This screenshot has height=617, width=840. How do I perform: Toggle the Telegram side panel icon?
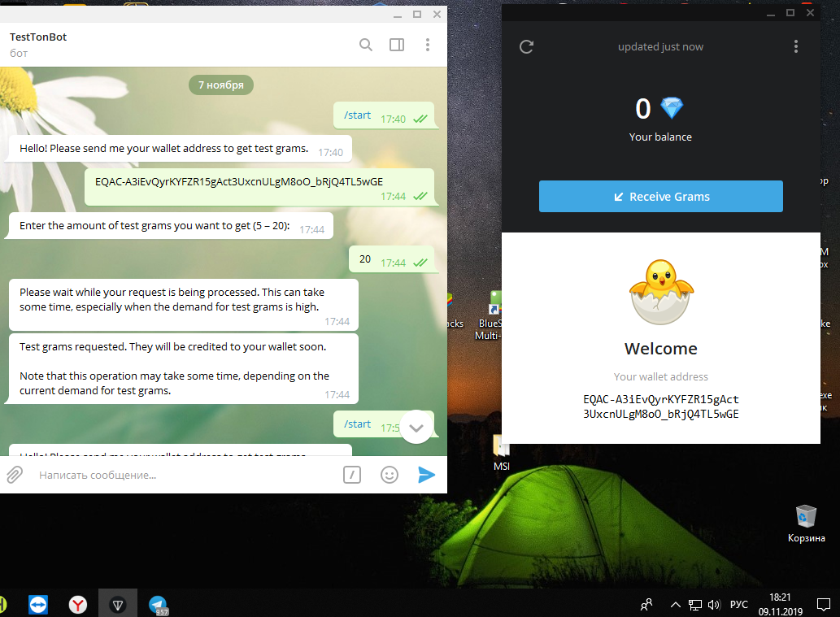397,45
